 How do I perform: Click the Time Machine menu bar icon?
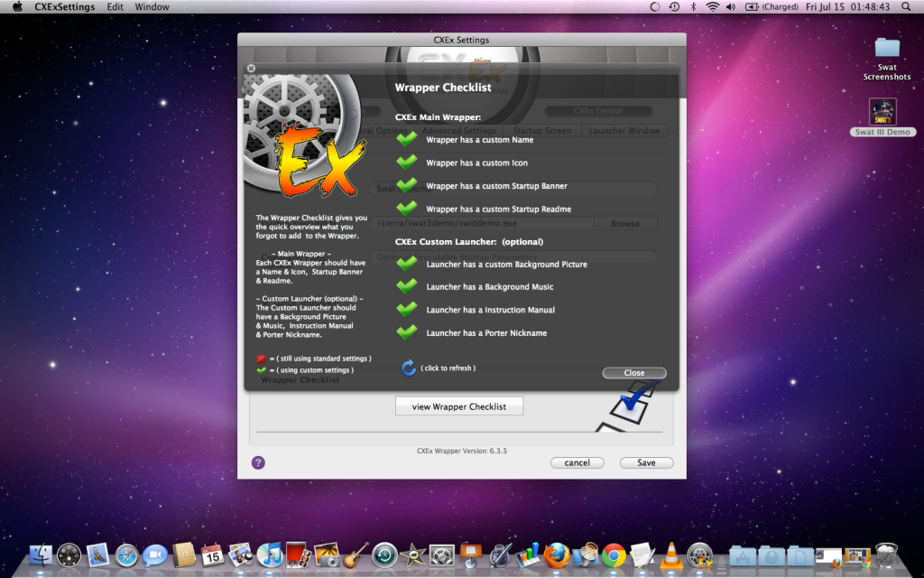click(x=674, y=7)
